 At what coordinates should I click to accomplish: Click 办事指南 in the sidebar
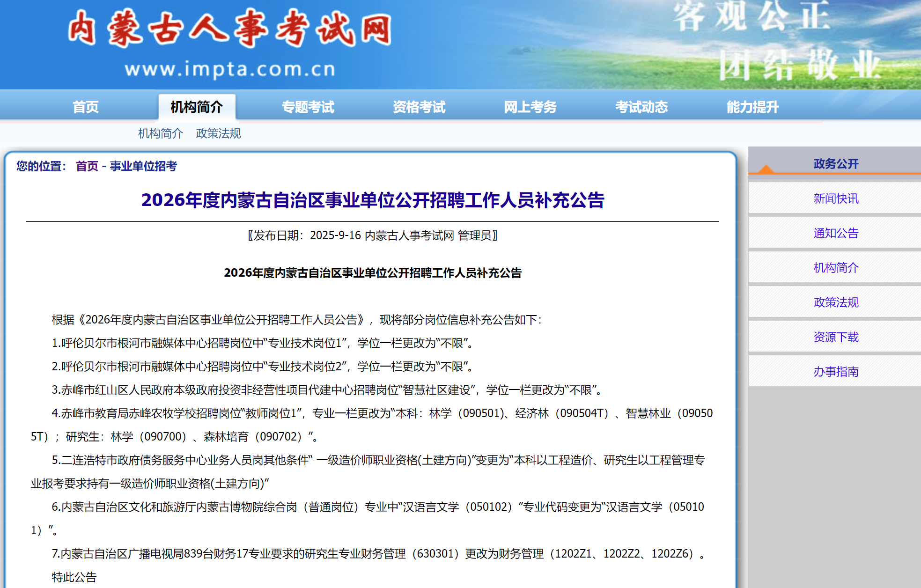coord(836,372)
